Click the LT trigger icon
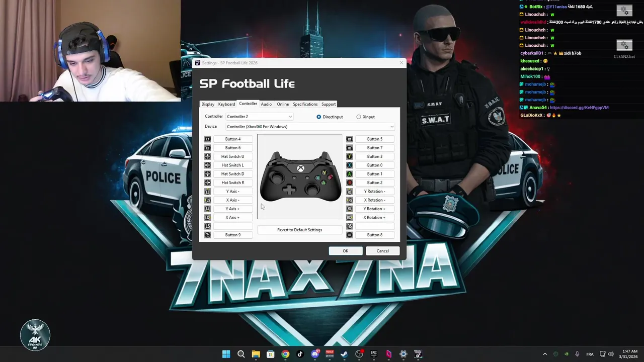 click(x=207, y=139)
